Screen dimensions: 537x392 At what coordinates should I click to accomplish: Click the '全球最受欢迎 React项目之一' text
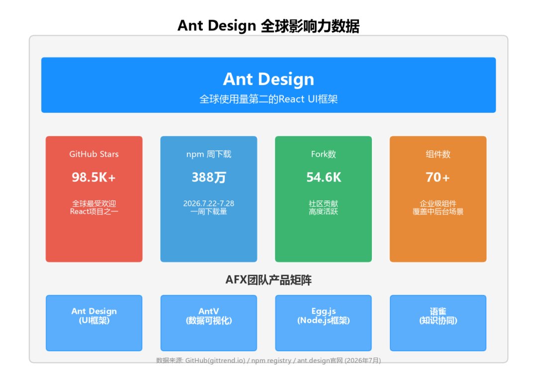(94, 207)
